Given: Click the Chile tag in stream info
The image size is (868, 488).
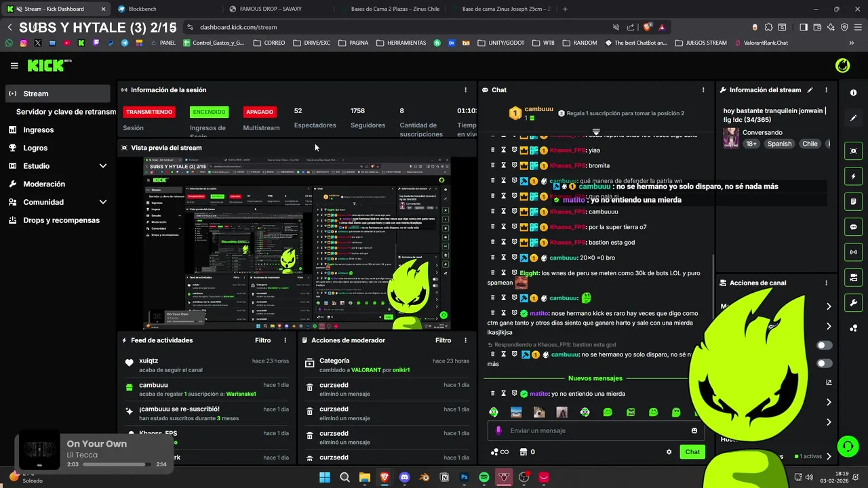Looking at the screenshot, I should (x=810, y=144).
